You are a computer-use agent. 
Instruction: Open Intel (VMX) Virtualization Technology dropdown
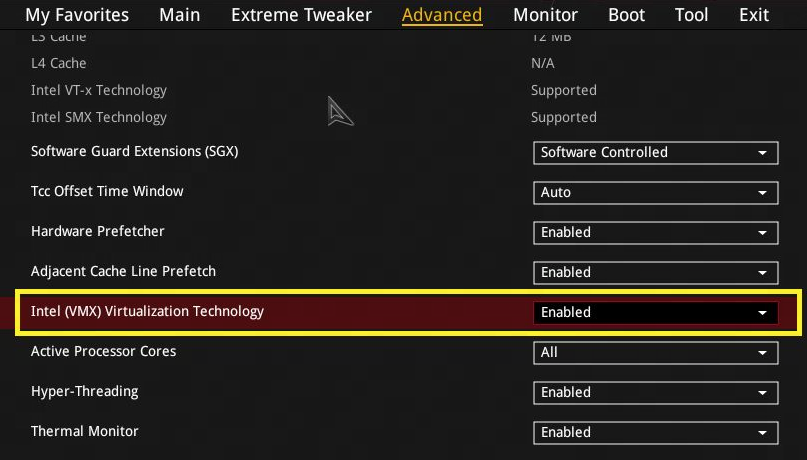(x=655, y=313)
